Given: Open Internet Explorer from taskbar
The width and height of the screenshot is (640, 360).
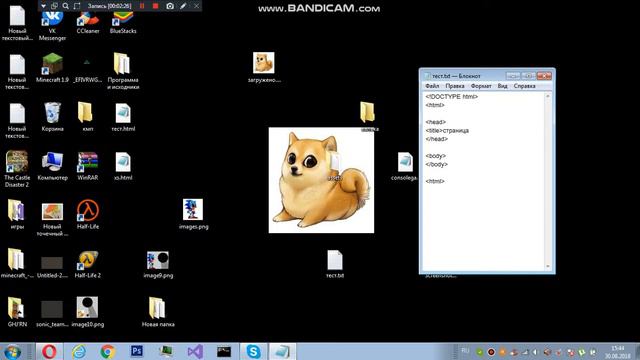Looking at the screenshot, I should tap(79, 351).
